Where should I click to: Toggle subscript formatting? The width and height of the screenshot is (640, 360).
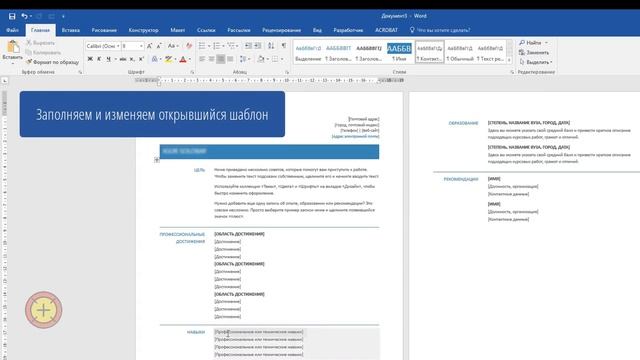click(132, 59)
